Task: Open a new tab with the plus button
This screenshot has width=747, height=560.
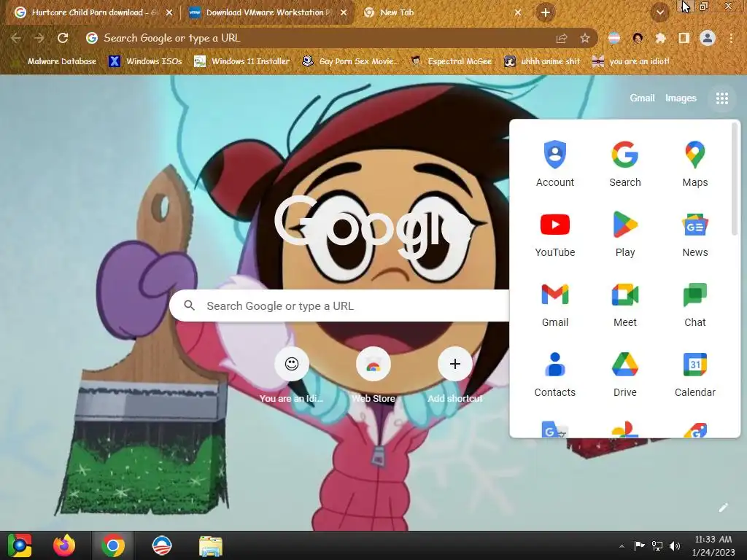Action: [546, 12]
